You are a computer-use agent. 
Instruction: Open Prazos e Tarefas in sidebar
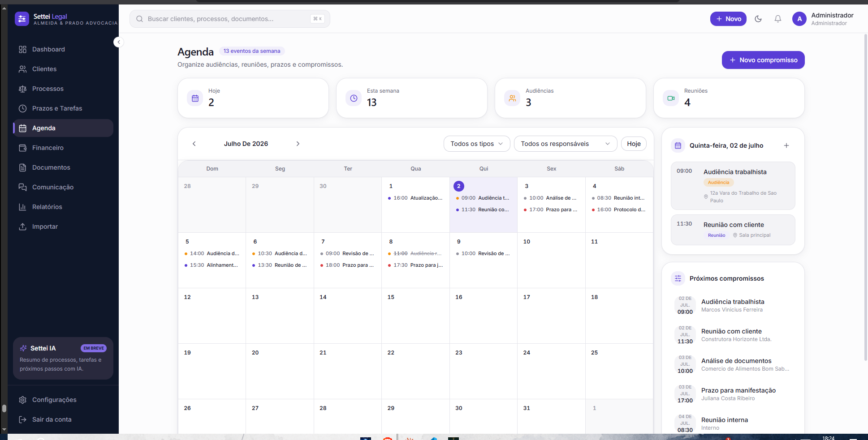click(63, 108)
